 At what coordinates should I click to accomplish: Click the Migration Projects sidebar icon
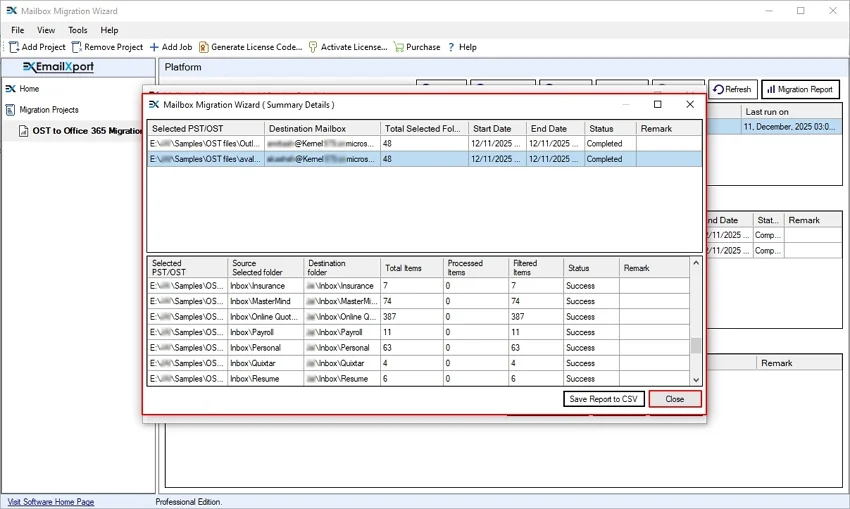pyautogui.click(x=10, y=110)
